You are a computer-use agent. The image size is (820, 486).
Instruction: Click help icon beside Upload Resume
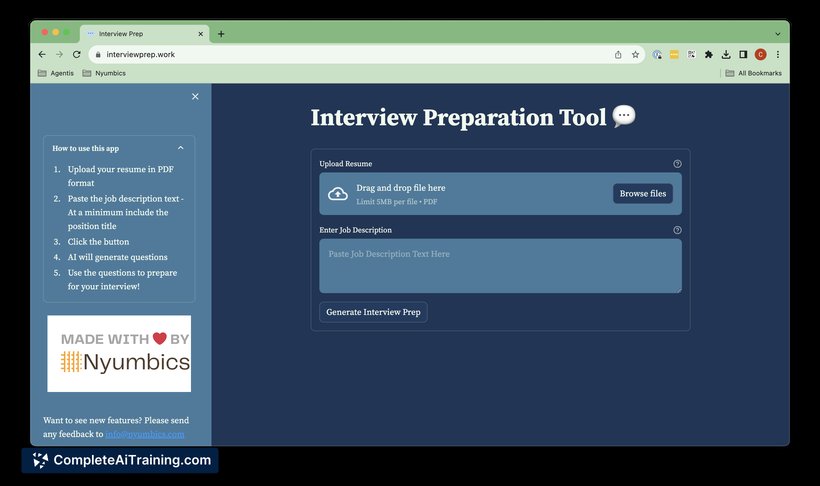coord(677,164)
